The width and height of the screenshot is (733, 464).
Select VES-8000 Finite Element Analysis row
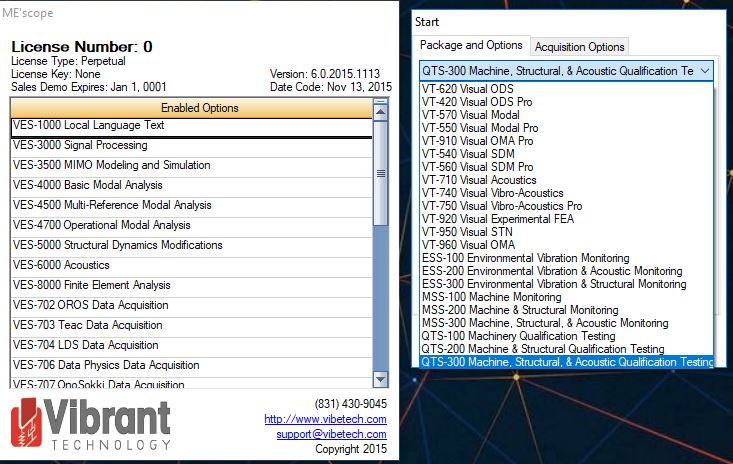coord(190,285)
